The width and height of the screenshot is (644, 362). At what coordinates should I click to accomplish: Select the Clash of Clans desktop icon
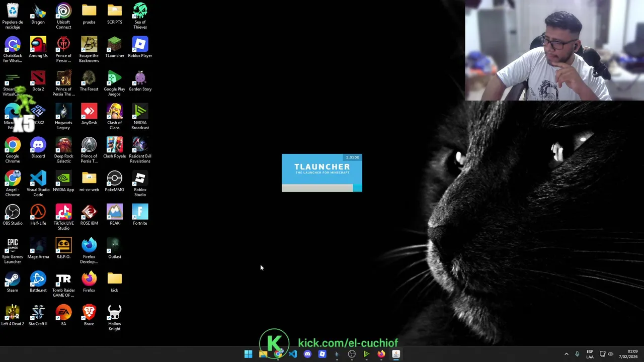click(114, 117)
